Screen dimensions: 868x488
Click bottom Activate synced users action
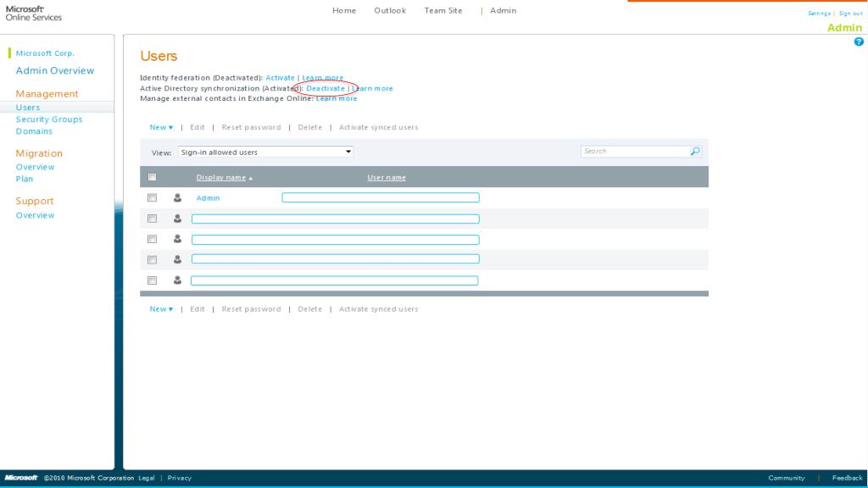[x=379, y=309]
